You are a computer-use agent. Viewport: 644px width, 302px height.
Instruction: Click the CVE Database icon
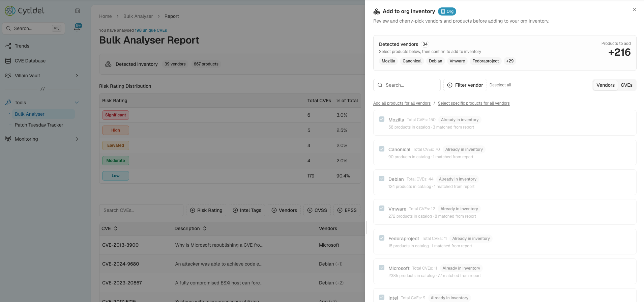(x=8, y=61)
